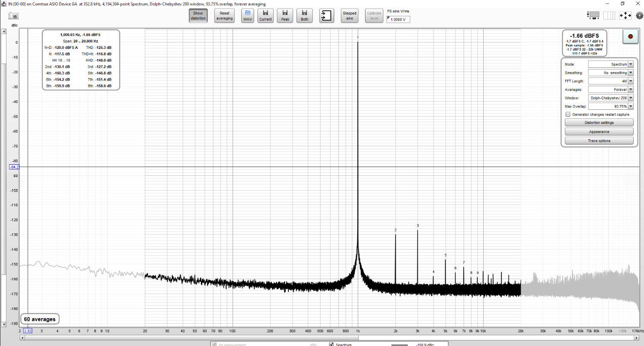The width and height of the screenshot is (644, 346).
Task: Click the Spectrum trace line sample
Action: 400,345
